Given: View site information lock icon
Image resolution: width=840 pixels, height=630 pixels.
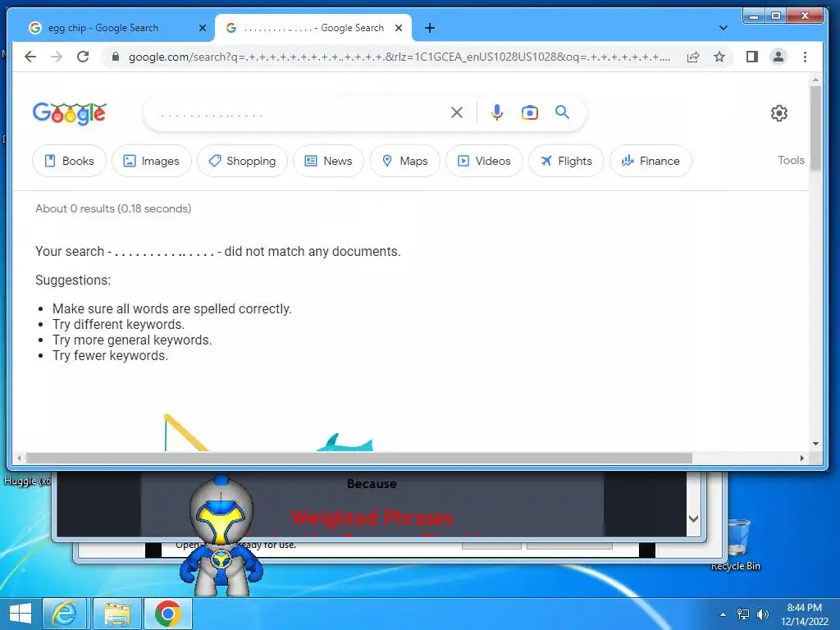Looking at the screenshot, I should coord(115,57).
